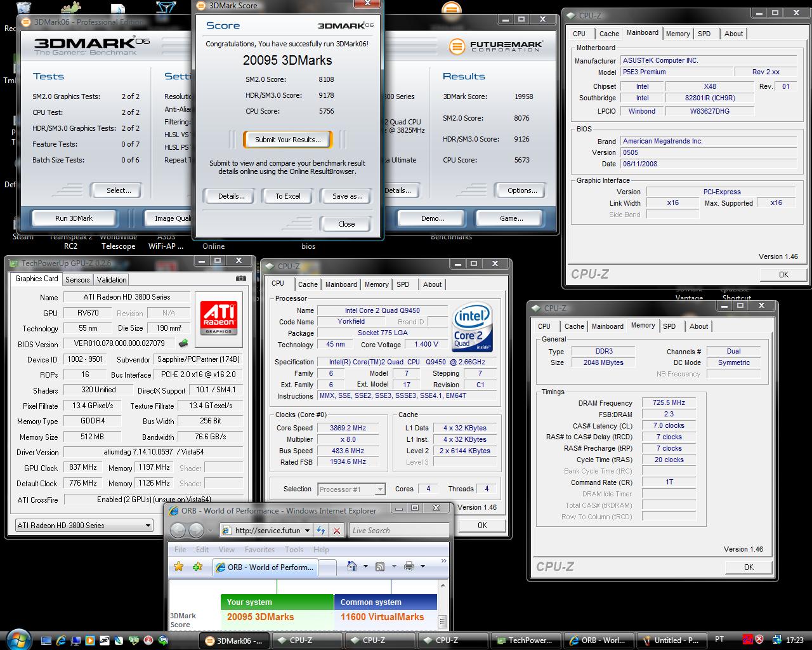Launch Internet Explorer from Quick Launch

[x=62, y=640]
